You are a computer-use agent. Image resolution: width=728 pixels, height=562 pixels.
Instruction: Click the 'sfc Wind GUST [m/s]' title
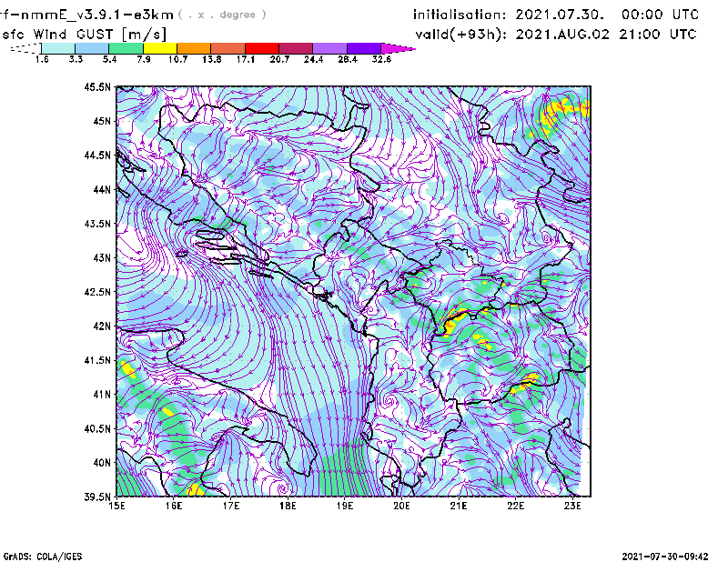84,35
